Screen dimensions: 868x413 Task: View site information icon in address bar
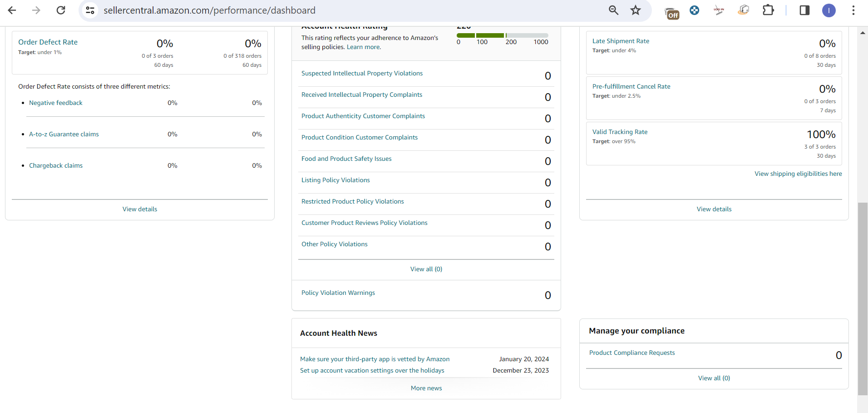(90, 10)
